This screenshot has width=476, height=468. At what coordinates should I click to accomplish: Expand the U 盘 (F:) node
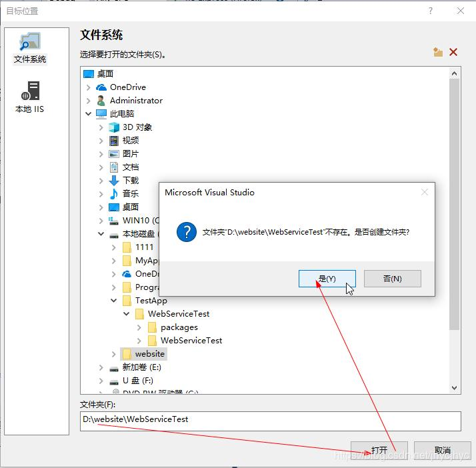[101, 381]
